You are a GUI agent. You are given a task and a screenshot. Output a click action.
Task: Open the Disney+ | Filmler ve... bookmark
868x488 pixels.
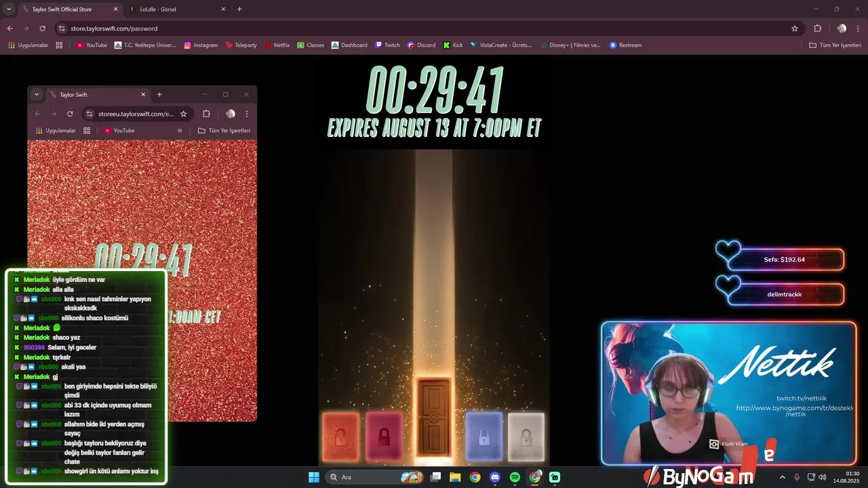click(570, 45)
